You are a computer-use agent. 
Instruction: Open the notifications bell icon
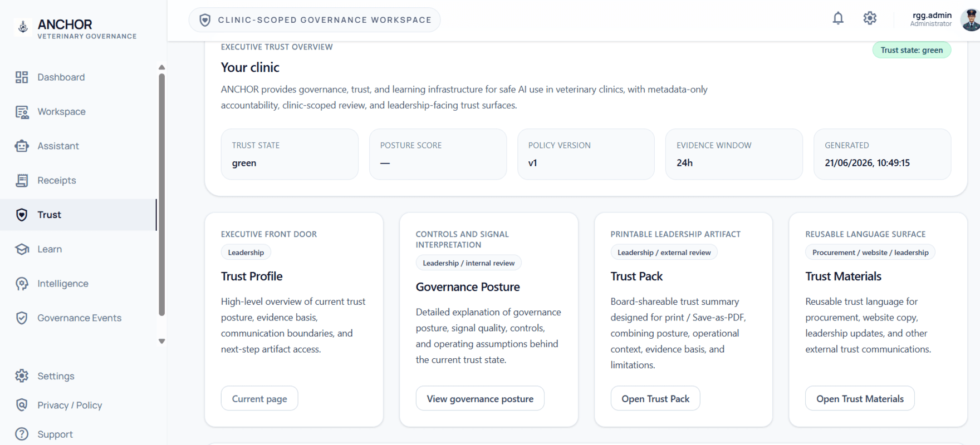tap(838, 18)
